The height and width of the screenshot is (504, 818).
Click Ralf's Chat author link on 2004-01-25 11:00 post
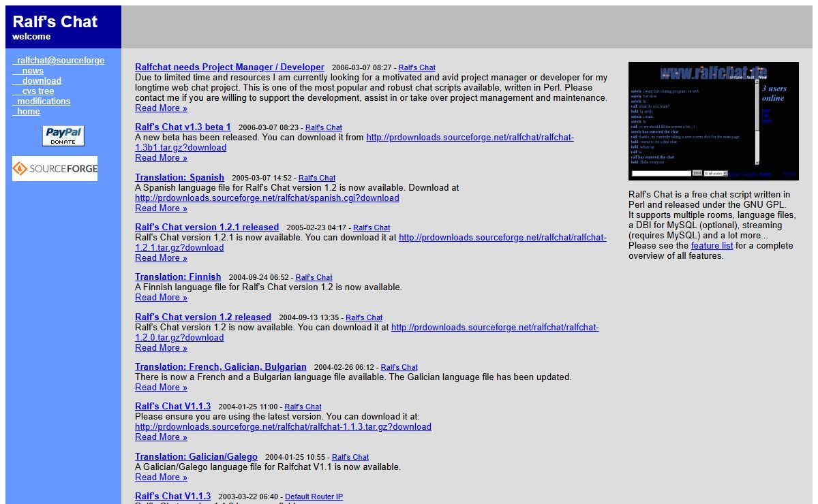303,407
